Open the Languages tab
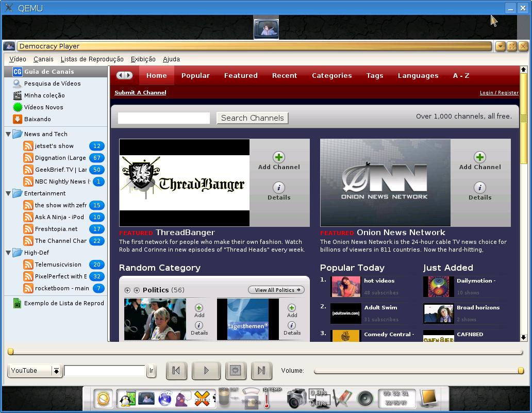The height and width of the screenshot is (413, 532). tap(418, 76)
